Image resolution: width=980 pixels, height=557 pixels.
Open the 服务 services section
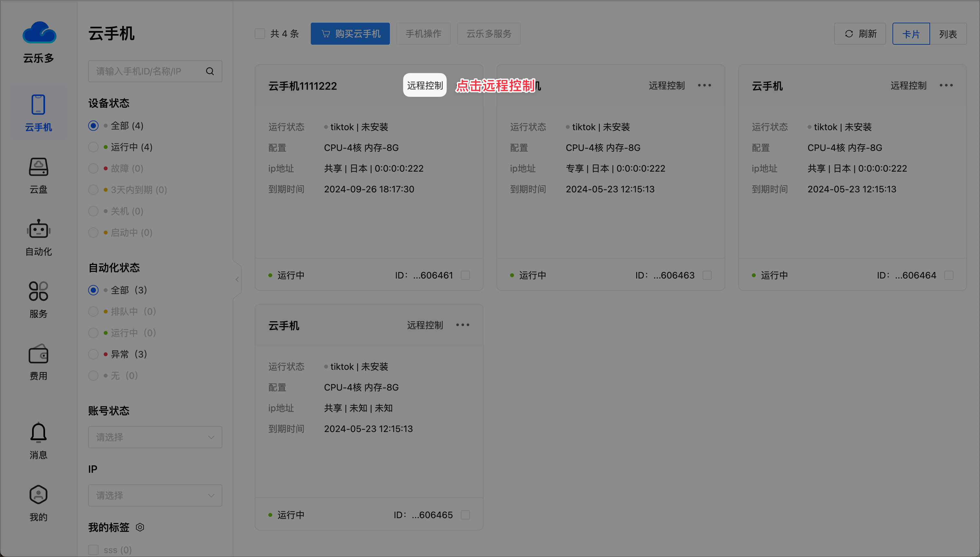pyautogui.click(x=38, y=300)
